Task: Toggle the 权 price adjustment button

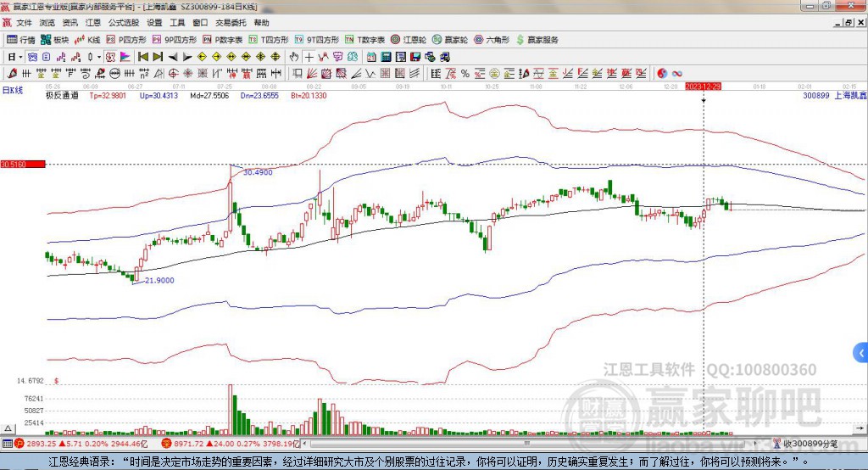Action: click(110, 57)
